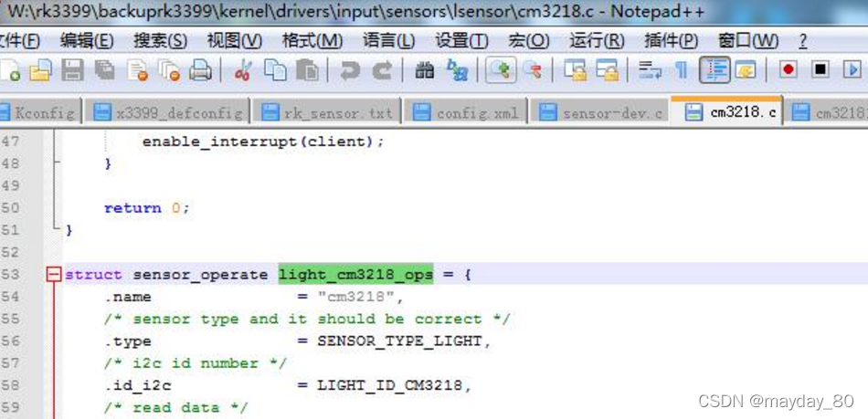This screenshot has width=868, height=419.
Task: Stop macro recording with the black square
Action: pos(820,69)
